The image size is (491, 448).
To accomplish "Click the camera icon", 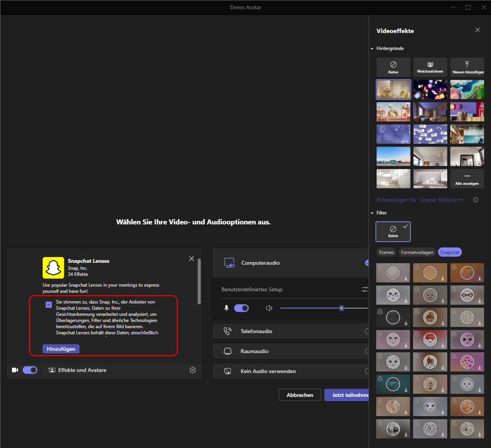I will point(15,370).
